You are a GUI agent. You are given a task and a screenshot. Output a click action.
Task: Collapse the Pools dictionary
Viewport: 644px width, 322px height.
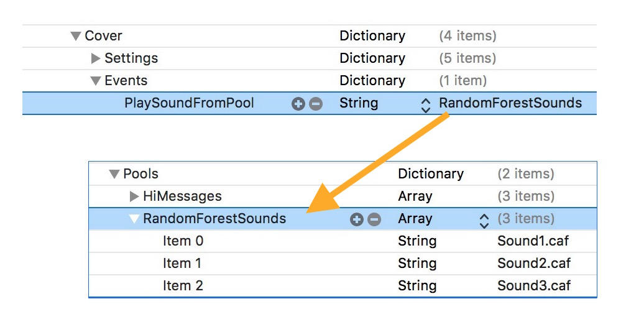(x=114, y=174)
